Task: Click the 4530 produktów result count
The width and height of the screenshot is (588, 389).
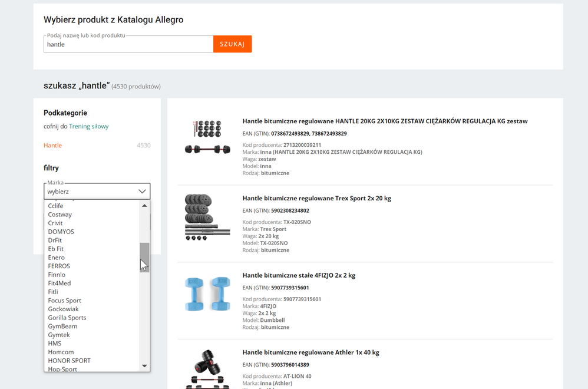Action: 136,87
